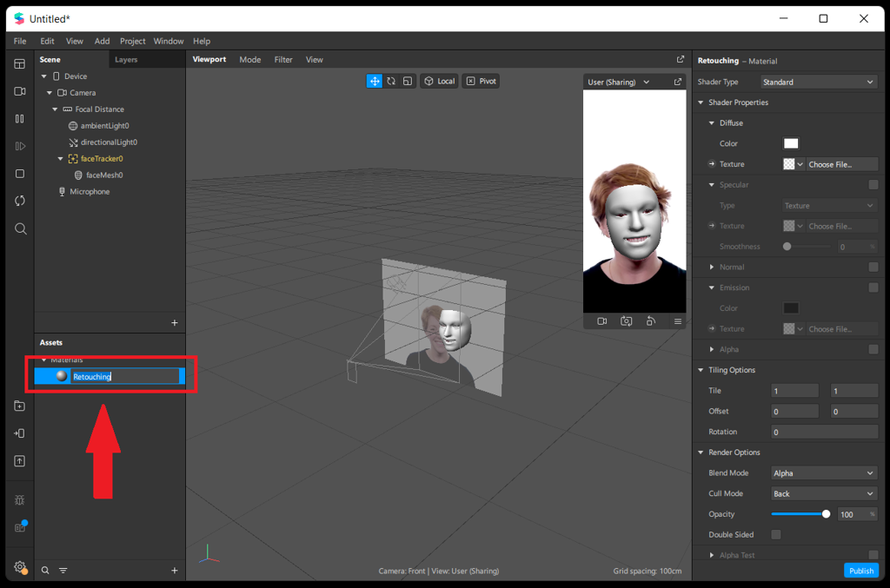The height and width of the screenshot is (588, 890).
Task: Enable the Emission checkbox
Action: [873, 287]
